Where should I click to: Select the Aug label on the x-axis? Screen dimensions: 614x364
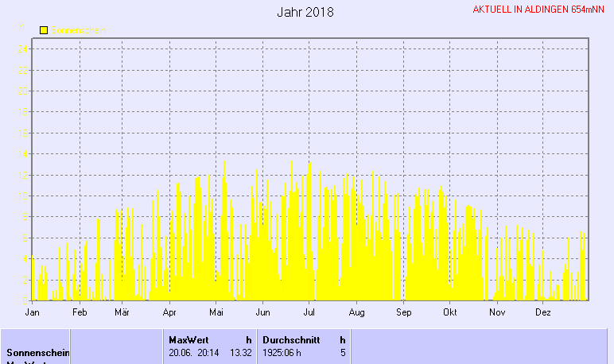356,313
